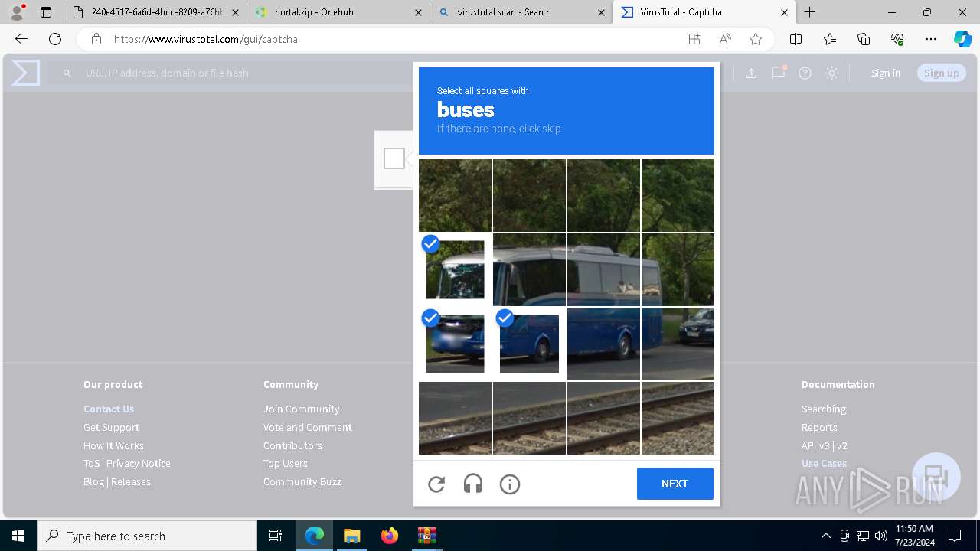The image size is (980, 551).
Task: Open the Vote and Comment link
Action: pyautogui.click(x=308, y=427)
